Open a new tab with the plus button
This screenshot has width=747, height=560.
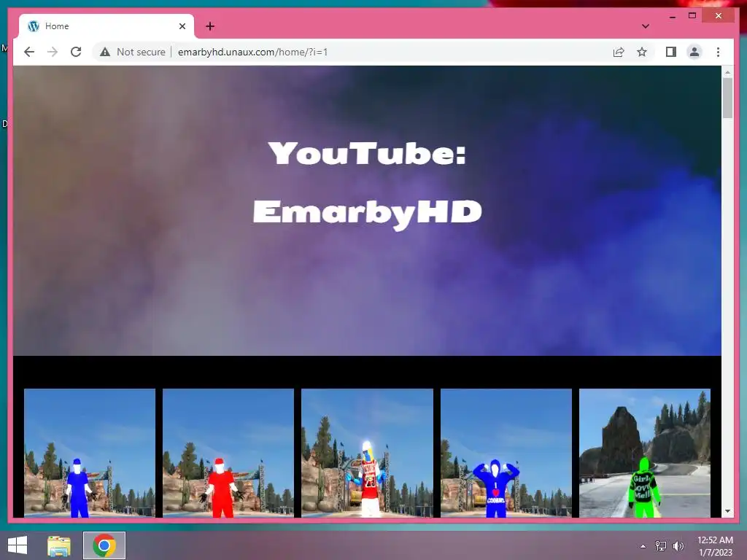210,26
